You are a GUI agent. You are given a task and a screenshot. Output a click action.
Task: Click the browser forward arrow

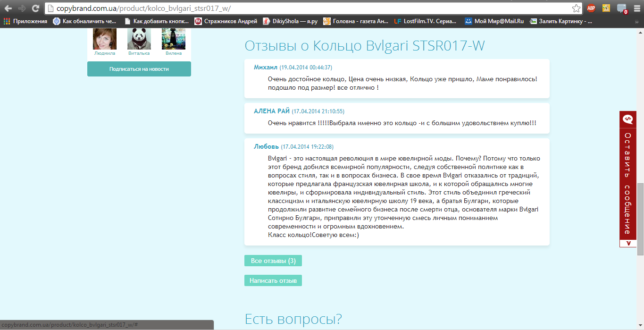pos(22,8)
